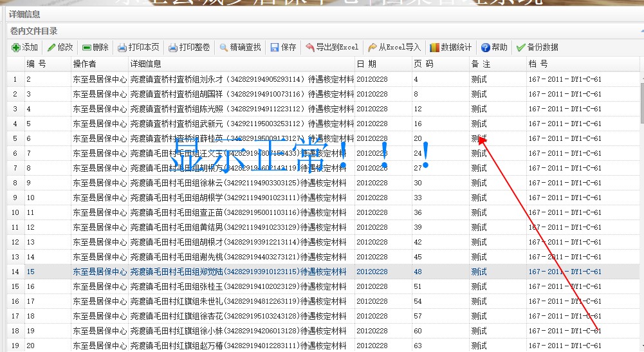Click the blue question mark 帮助 icon

[x=486, y=48]
